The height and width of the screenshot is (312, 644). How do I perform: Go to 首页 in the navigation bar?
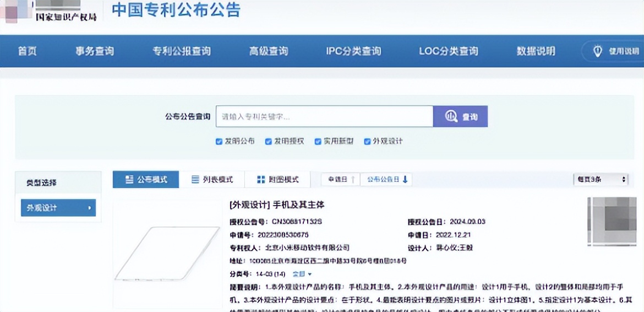(x=27, y=51)
